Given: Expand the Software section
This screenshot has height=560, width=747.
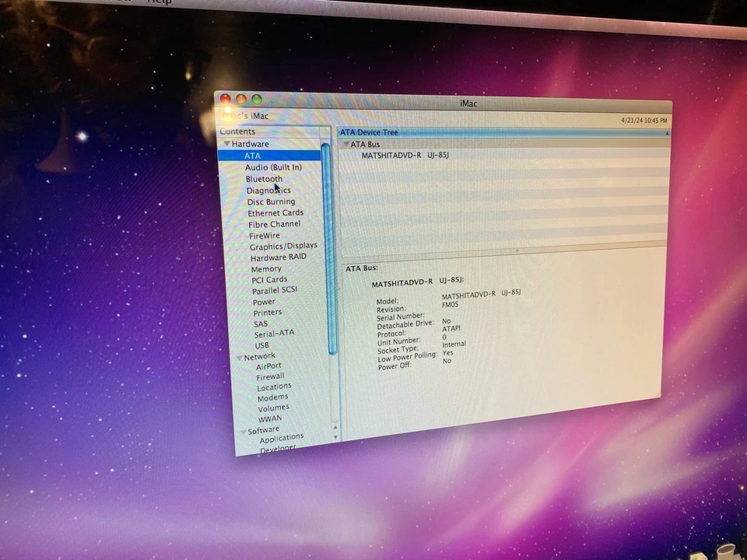Looking at the screenshot, I should (244, 429).
